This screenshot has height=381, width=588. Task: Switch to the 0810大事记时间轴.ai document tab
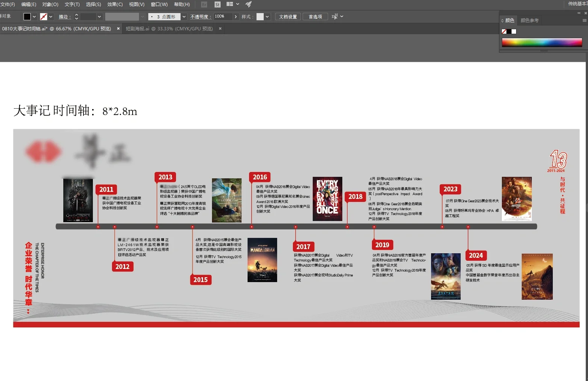[x=57, y=28]
